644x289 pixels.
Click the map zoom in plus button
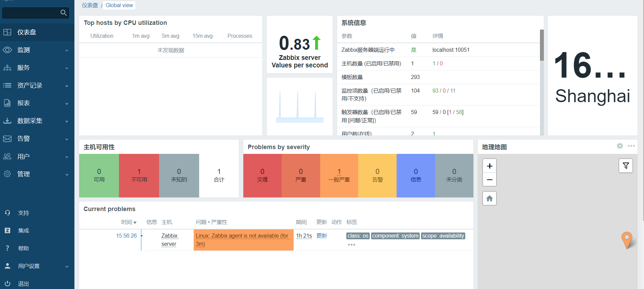tap(489, 166)
